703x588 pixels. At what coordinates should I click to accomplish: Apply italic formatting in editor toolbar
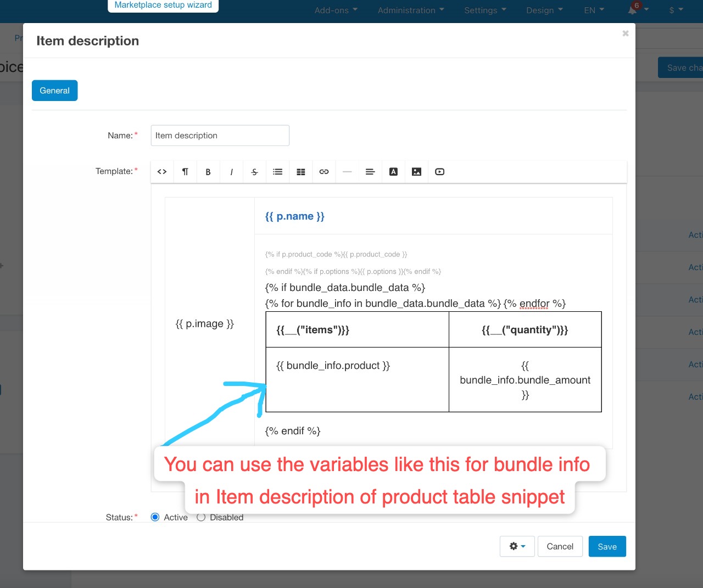point(231,172)
